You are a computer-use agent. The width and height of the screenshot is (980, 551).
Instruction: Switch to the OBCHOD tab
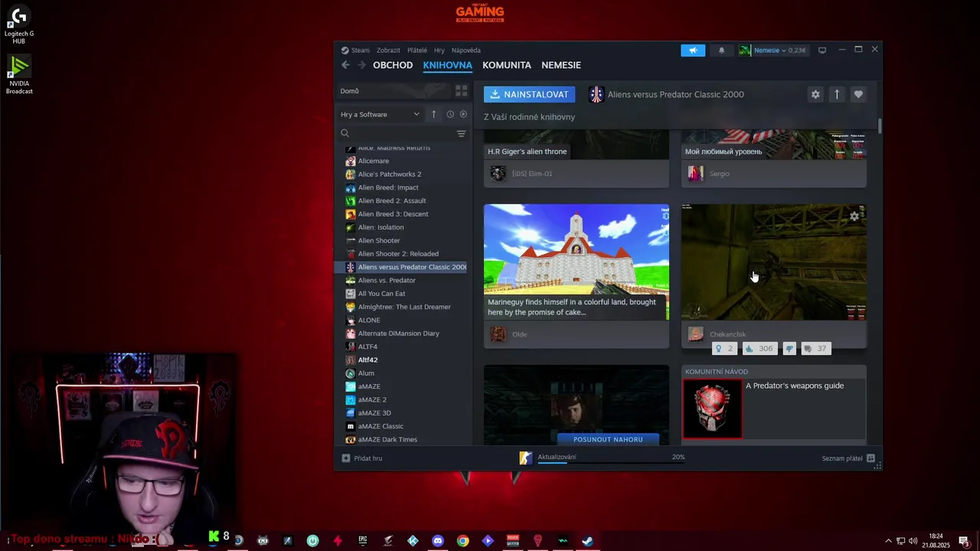tap(393, 65)
